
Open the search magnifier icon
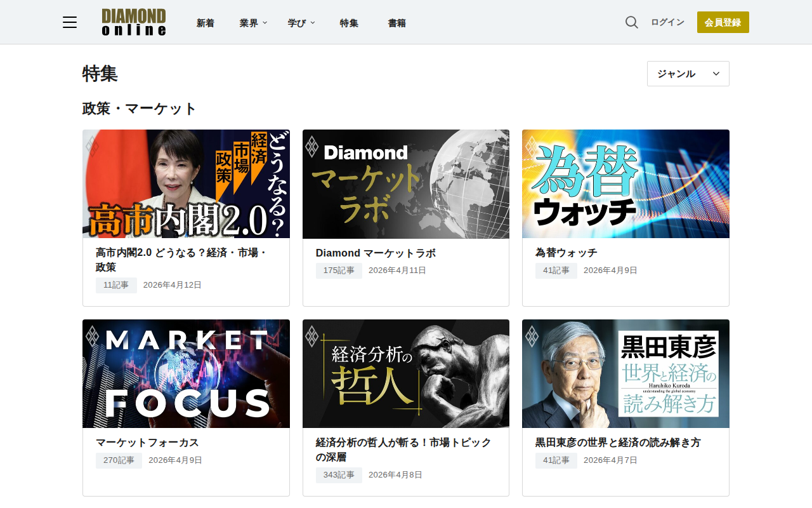click(x=632, y=22)
